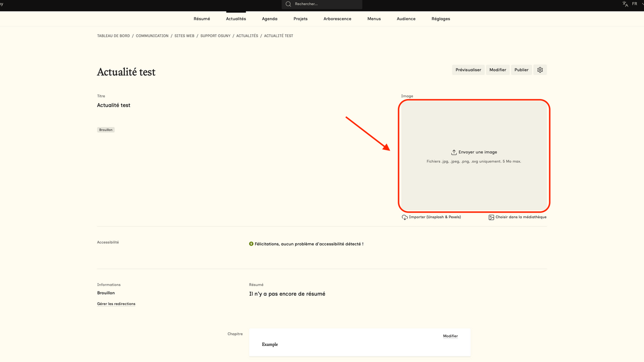This screenshot has height=362, width=644.
Task: Click Modifier link in the Chapitre block
Action: [450, 336]
